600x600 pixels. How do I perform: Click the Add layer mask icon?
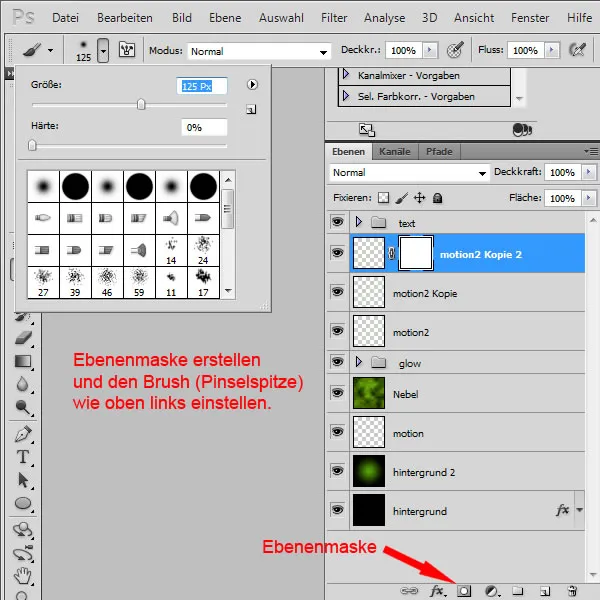pyautogui.click(x=464, y=591)
